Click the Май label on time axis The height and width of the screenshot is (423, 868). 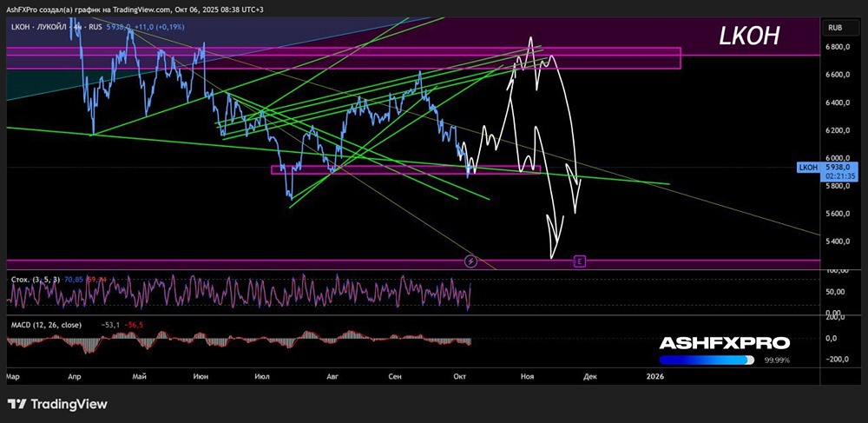(x=140, y=377)
